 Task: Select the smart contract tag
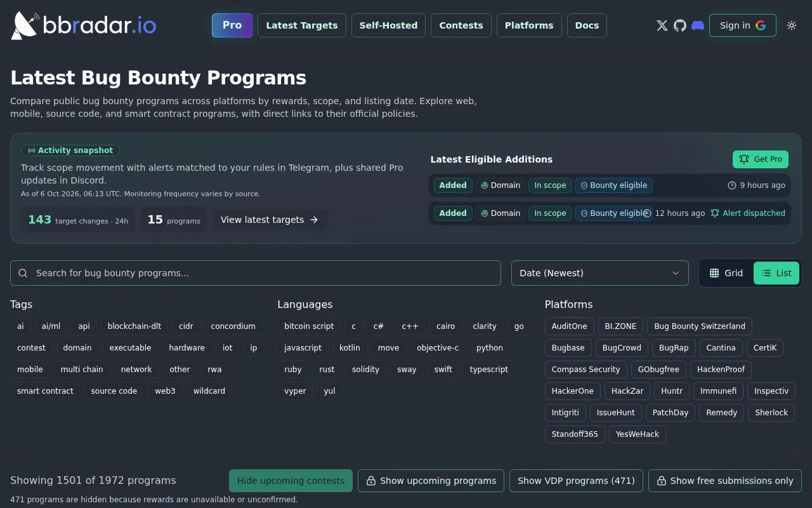click(45, 391)
